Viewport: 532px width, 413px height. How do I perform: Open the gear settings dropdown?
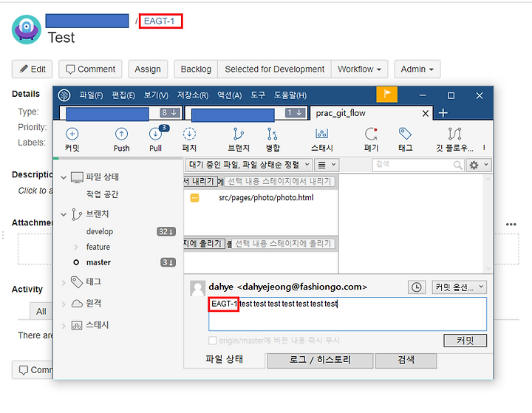478,165
